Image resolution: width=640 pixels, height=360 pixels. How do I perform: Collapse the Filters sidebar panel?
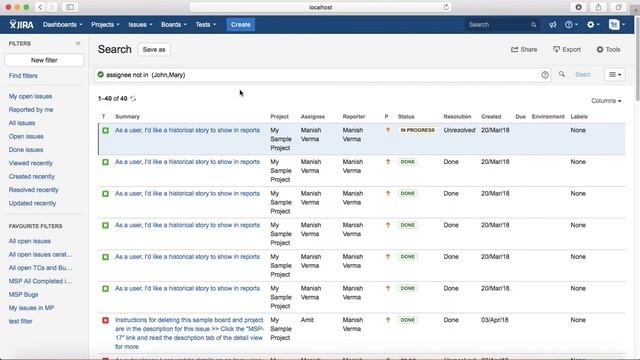[78, 43]
